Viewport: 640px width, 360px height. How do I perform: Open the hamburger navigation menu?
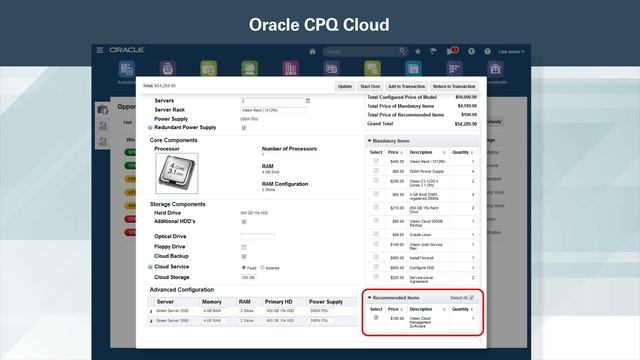(100, 50)
